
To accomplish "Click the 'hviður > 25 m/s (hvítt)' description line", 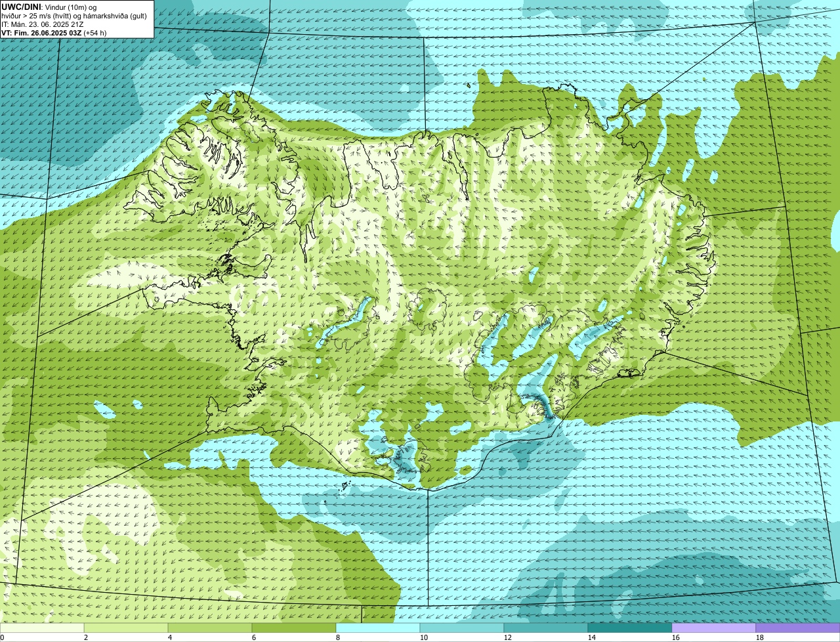I will tap(74, 15).
